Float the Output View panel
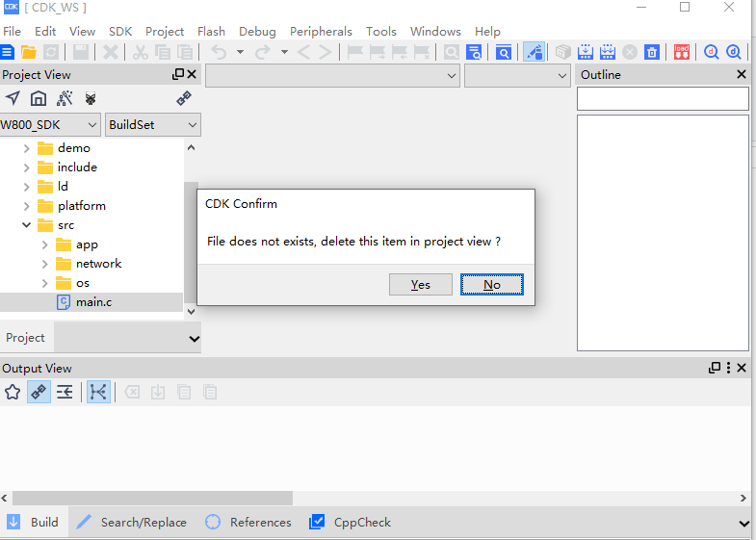756x540 pixels. [715, 368]
